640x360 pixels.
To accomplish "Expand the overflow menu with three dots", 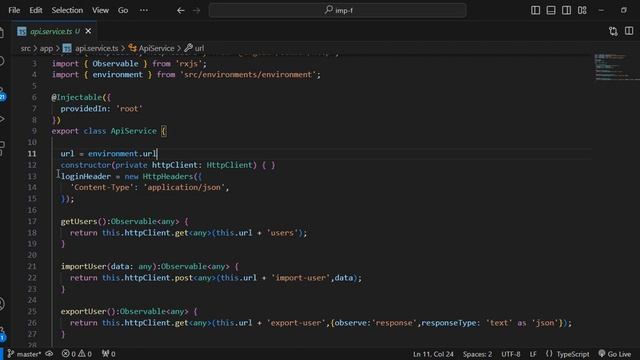I will pyautogui.click(x=144, y=10).
